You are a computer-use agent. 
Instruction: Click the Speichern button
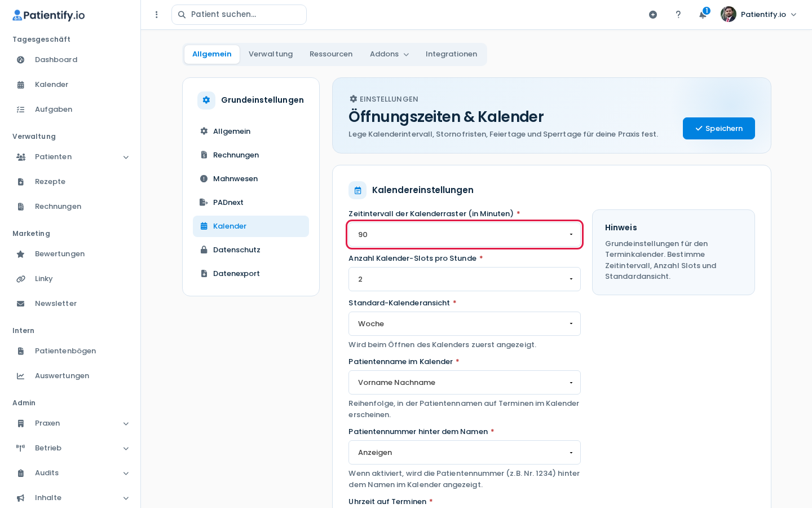[719, 129]
